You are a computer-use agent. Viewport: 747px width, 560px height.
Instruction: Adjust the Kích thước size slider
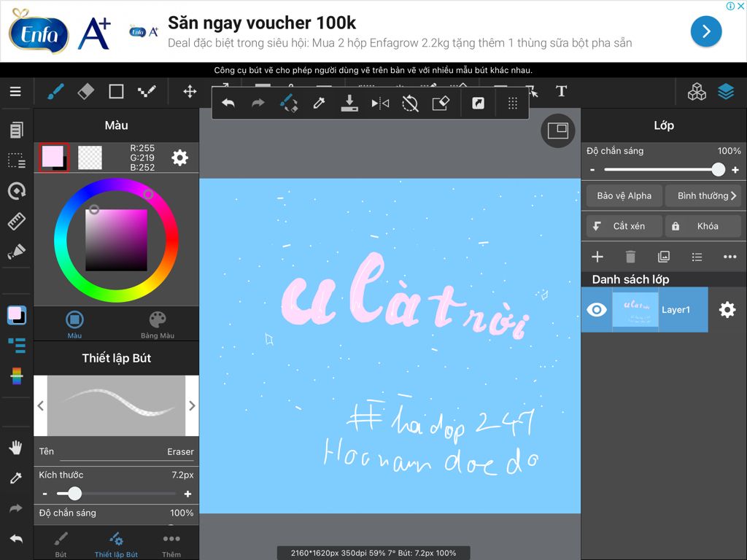(x=75, y=494)
